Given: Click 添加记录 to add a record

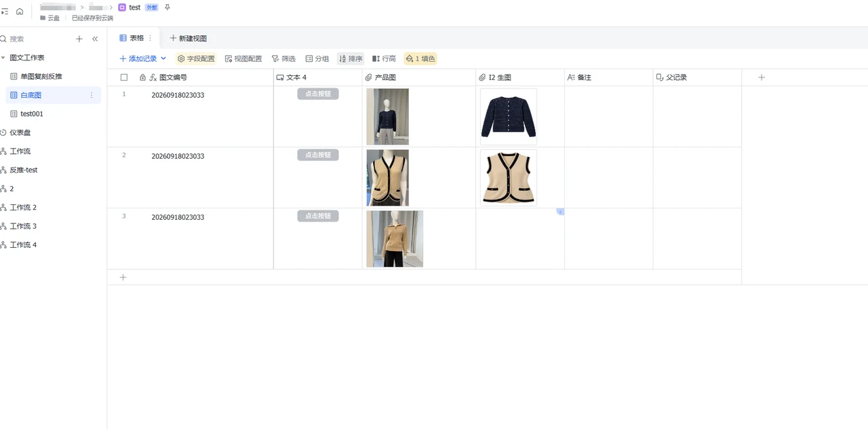Looking at the screenshot, I should [138, 59].
